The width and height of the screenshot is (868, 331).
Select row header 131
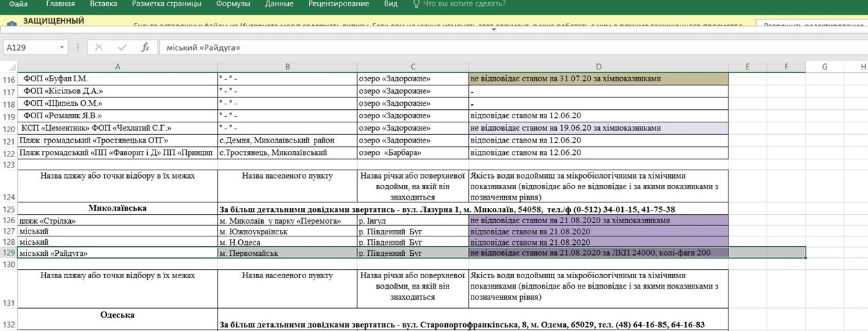tap(9, 287)
